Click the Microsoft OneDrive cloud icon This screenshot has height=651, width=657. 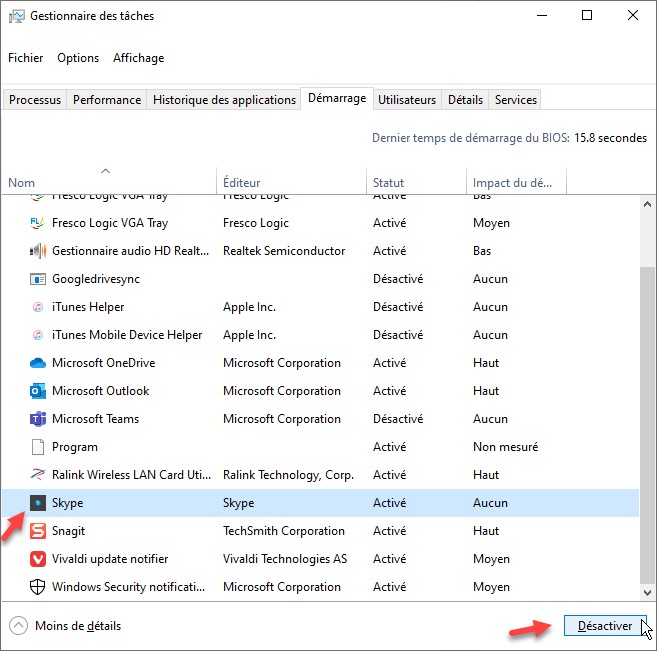pos(38,363)
